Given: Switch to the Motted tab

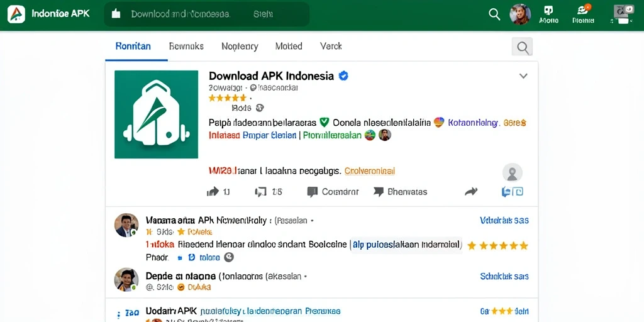Looking at the screenshot, I should point(289,46).
